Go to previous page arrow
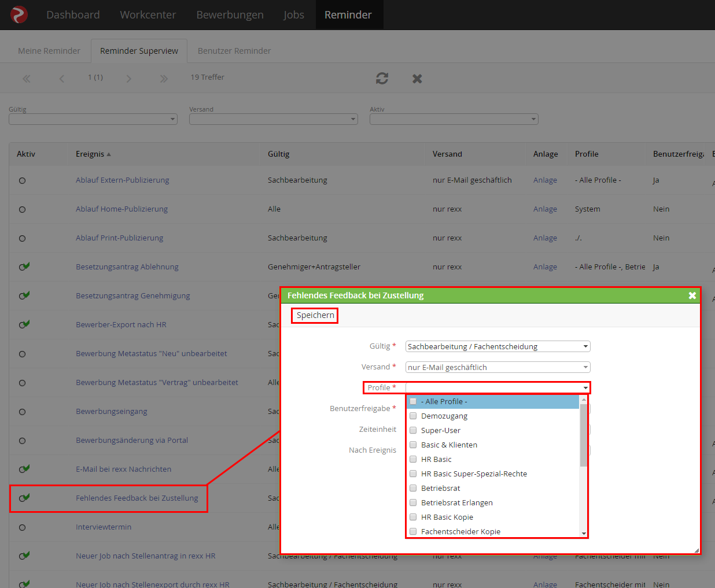 coord(61,79)
